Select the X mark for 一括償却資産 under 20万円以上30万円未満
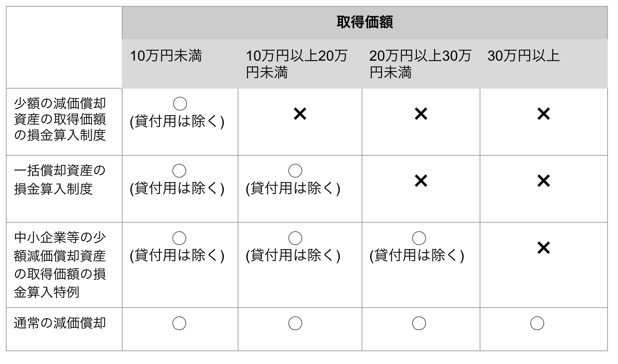Viewport: 618px width, 364px height. 421,181
